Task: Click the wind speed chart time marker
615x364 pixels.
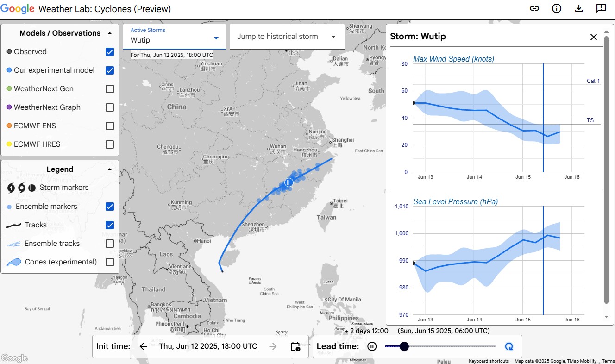Action: tap(543, 118)
